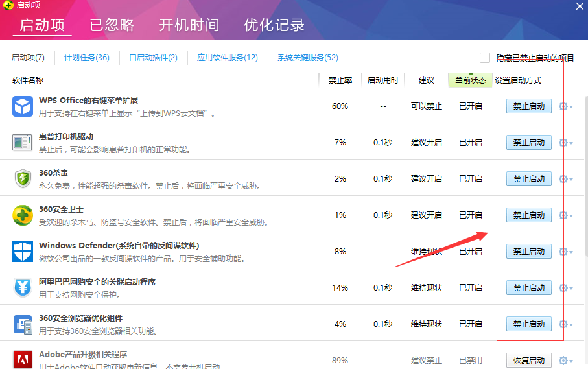This screenshot has width=588, height=369.
Task: Click the 360 logo in title bar
Action: (x=8, y=5)
